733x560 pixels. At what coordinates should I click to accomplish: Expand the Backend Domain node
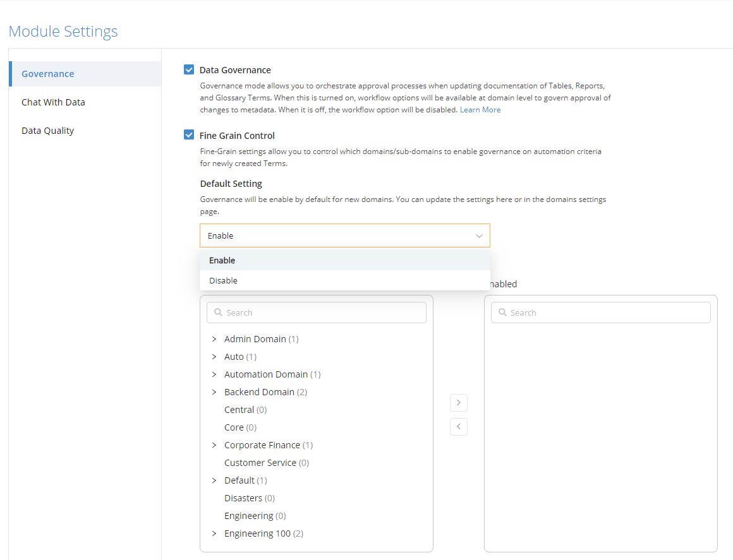214,392
